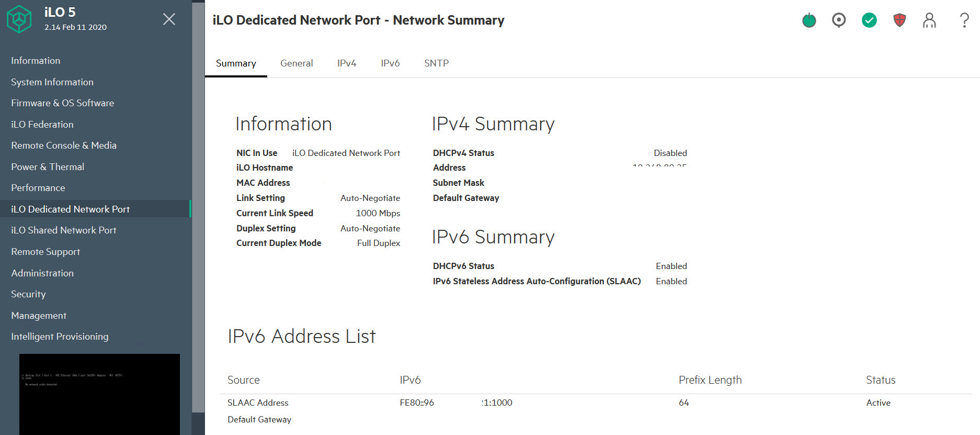Viewport: 980px width, 435px height.
Task: Select the IPv6 tab
Action: 390,63
